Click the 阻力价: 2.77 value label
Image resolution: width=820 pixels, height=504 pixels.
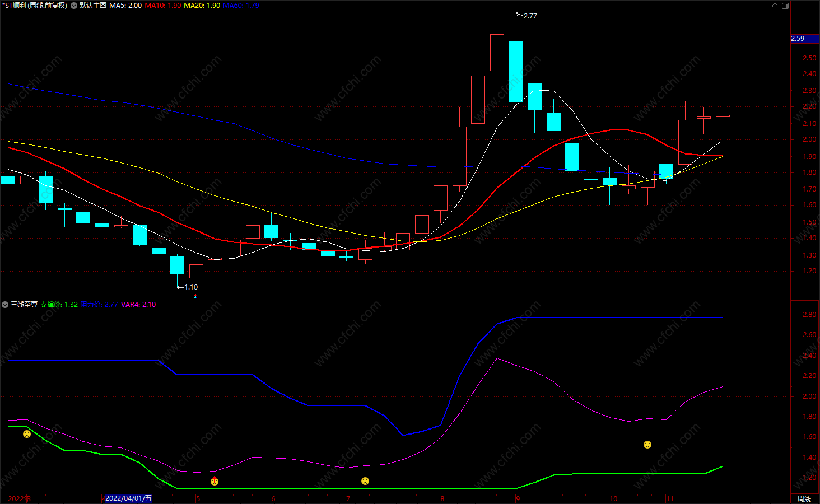pyautogui.click(x=99, y=305)
